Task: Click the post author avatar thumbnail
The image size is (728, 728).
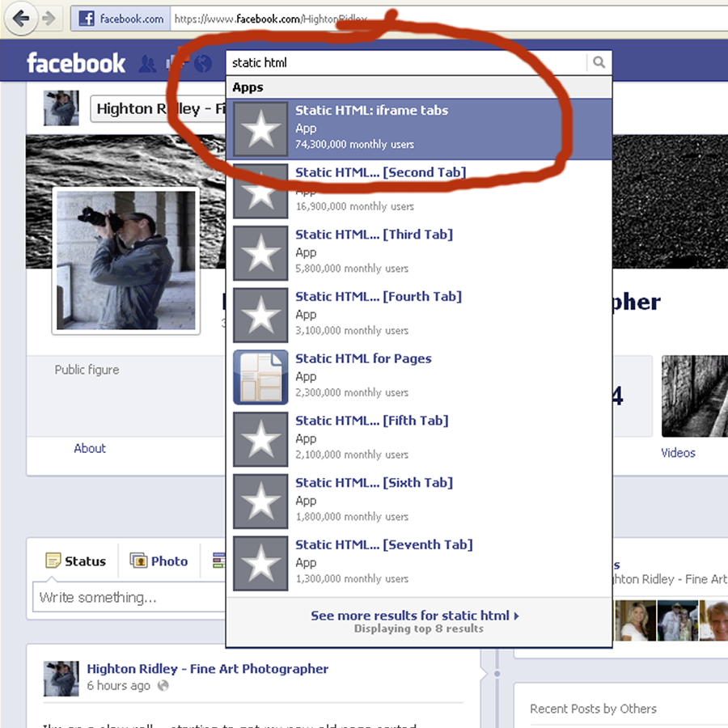Action: tap(61, 679)
